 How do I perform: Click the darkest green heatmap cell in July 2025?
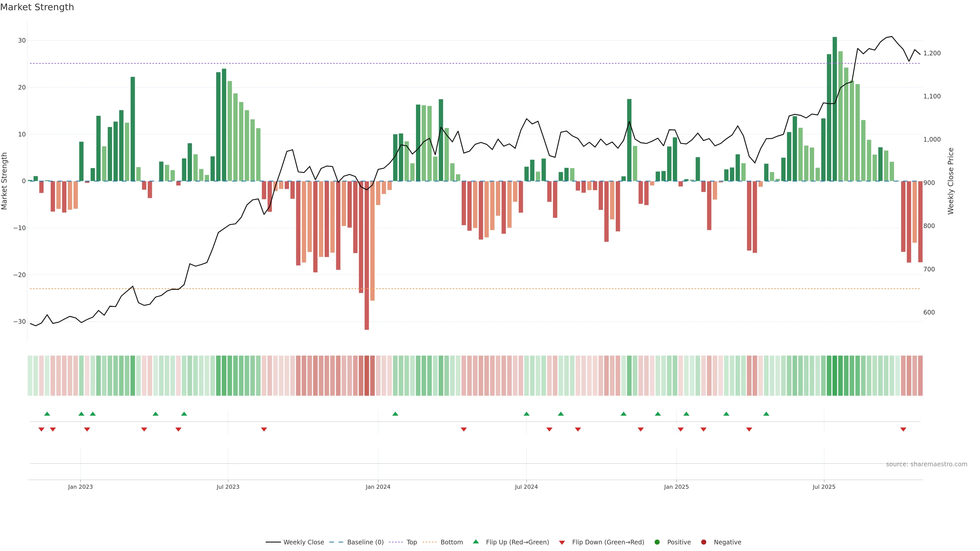[x=835, y=376]
